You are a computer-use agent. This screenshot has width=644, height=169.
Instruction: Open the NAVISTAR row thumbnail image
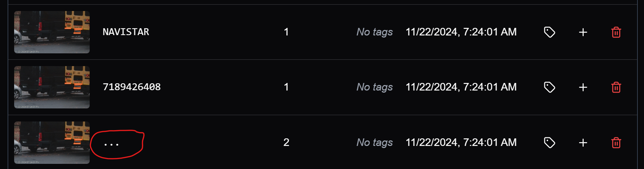tap(52, 32)
